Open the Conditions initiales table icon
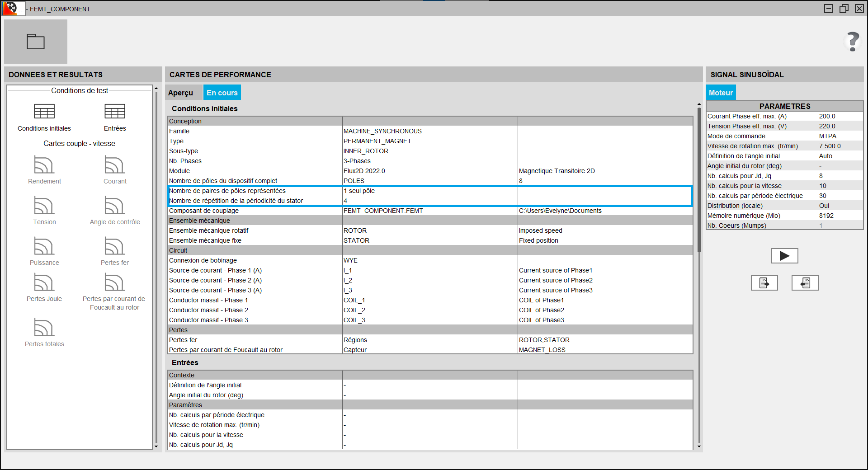This screenshot has width=868, height=470. pos(44,111)
